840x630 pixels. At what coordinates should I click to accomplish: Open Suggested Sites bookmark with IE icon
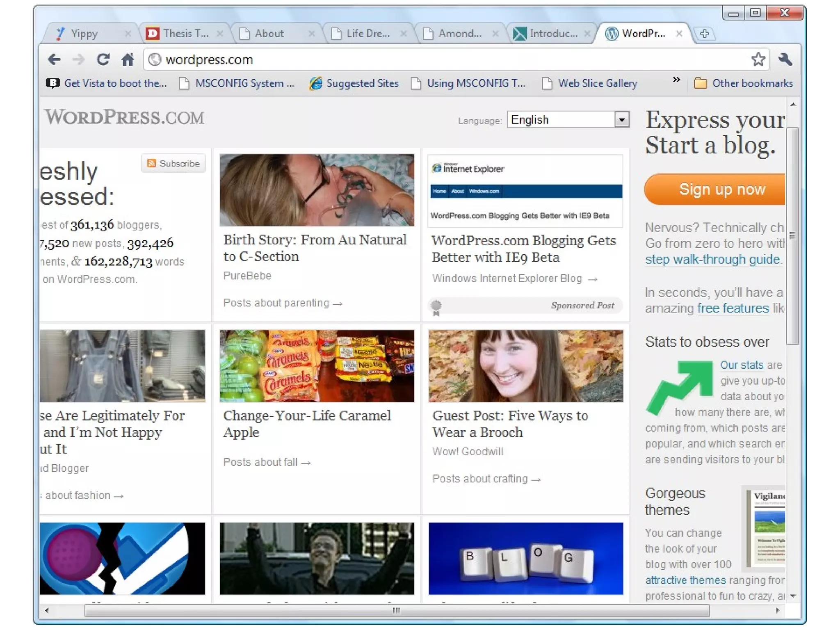354,83
